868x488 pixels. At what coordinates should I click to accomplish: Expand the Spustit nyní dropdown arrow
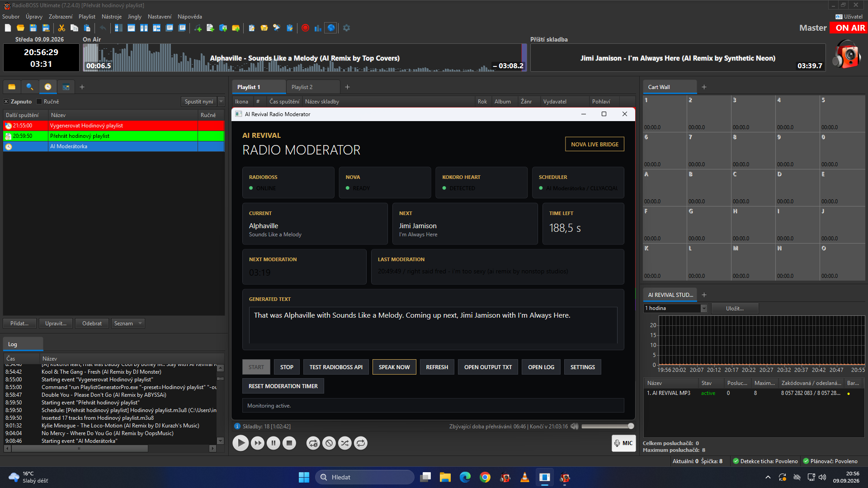coord(222,102)
